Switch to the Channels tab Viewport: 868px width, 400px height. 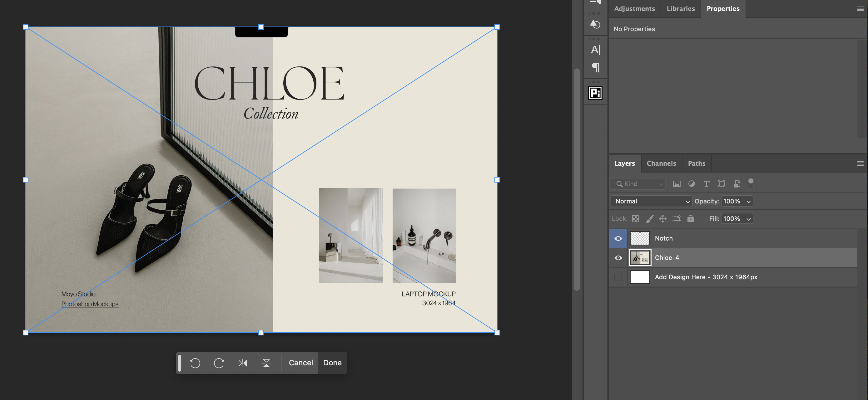661,163
